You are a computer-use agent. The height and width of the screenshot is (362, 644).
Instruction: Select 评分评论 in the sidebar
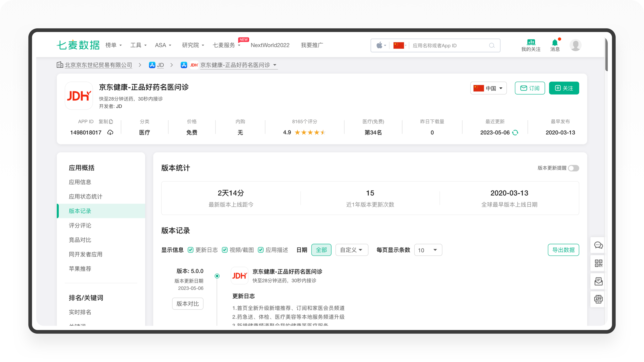80,225
